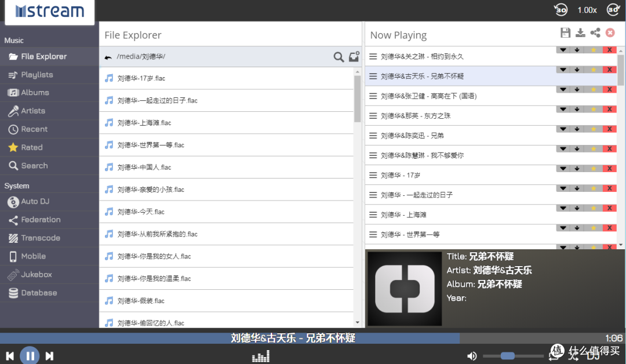626x364 pixels.
Task: Rewind 30 seconds using the skip-back icon
Action: 561,10
